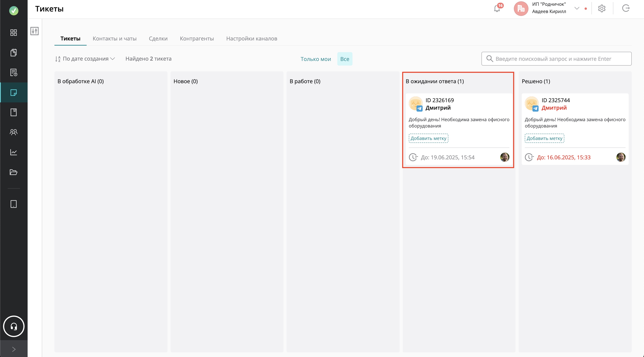Expand the left sidebar with bottom arrow
The width and height of the screenshot is (644, 357).
[x=13, y=349]
